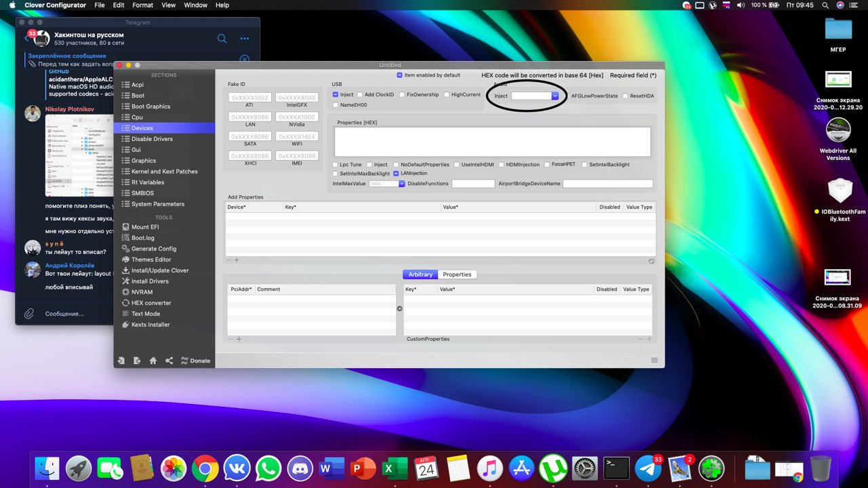Open the Mount EFI tool
The width and height of the screenshot is (868, 488).
pos(144,227)
